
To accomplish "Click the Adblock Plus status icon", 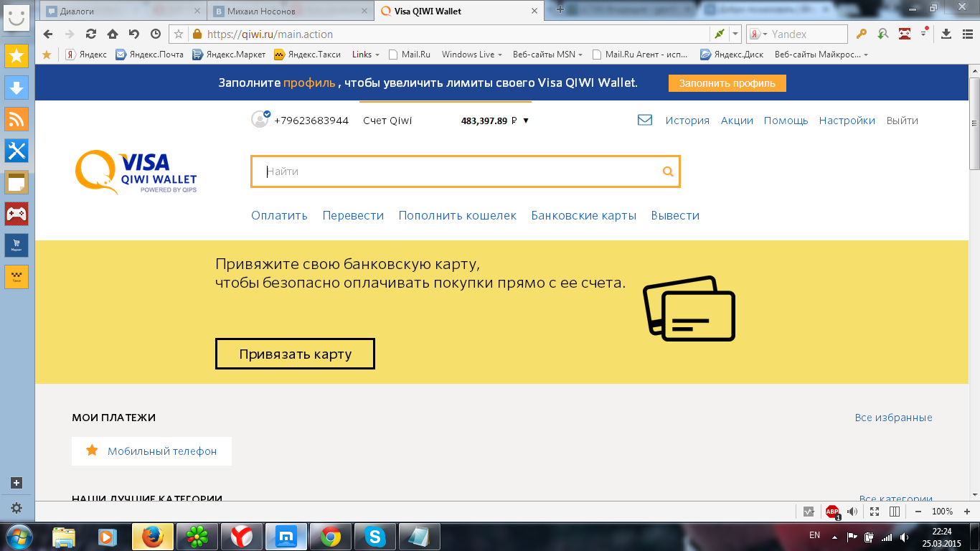I will coord(832,512).
